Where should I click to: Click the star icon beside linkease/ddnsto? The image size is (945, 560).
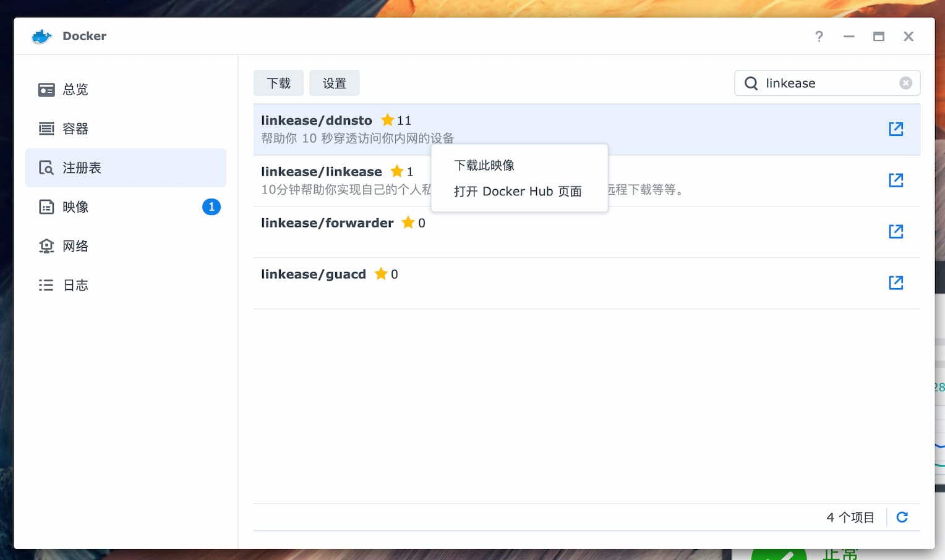pyautogui.click(x=388, y=119)
